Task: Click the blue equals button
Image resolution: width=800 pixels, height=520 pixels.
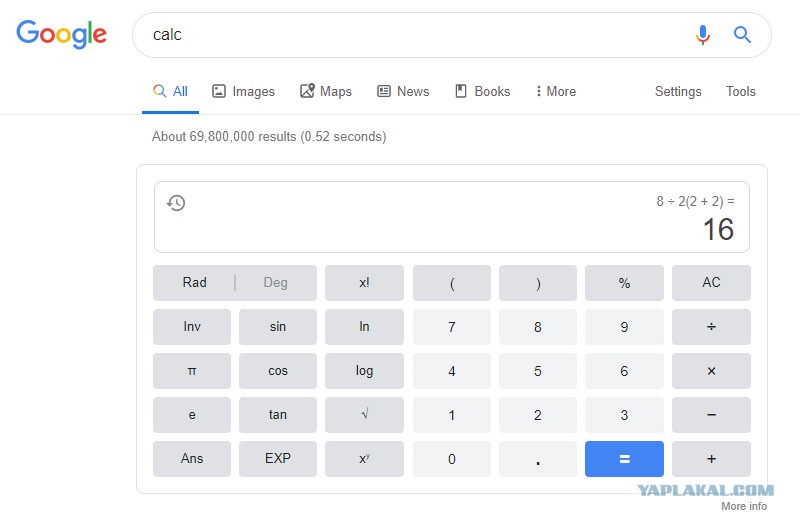Action: (x=624, y=459)
